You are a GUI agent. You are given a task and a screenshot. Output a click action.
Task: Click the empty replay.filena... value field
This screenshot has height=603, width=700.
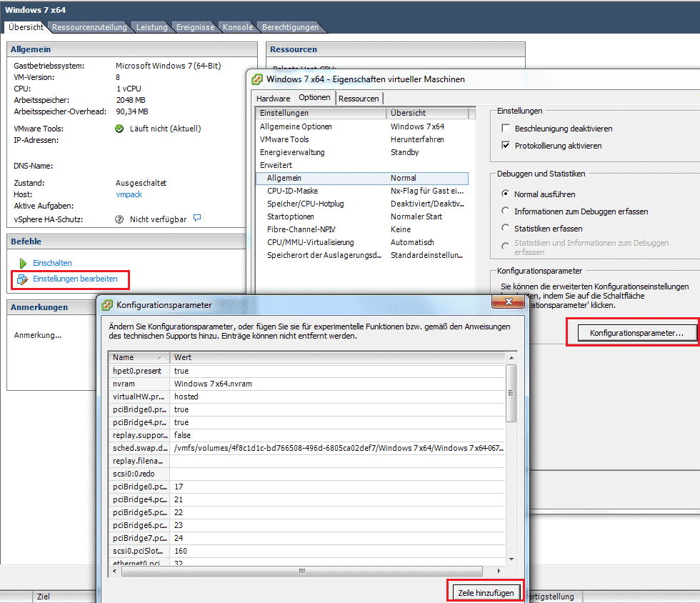337,461
